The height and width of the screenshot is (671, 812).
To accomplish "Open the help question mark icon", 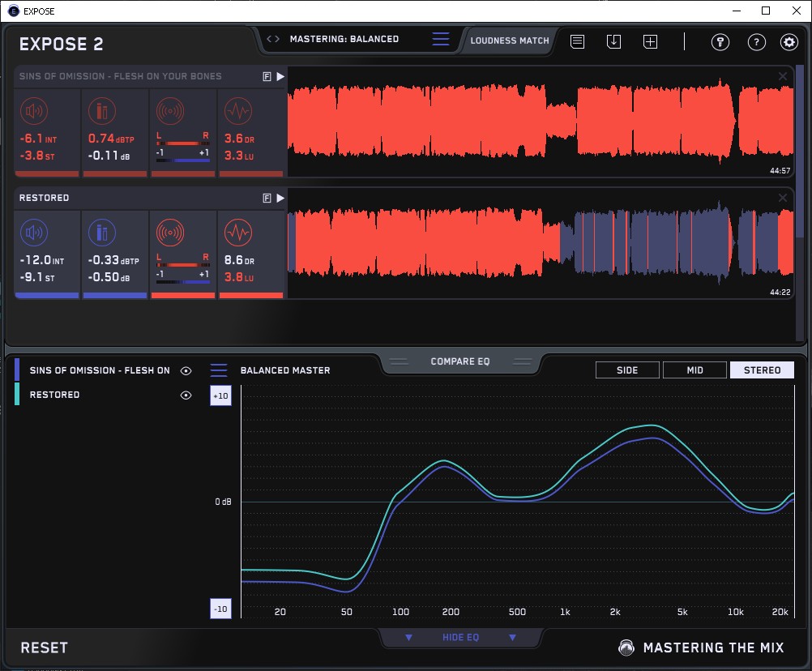I will click(x=757, y=42).
